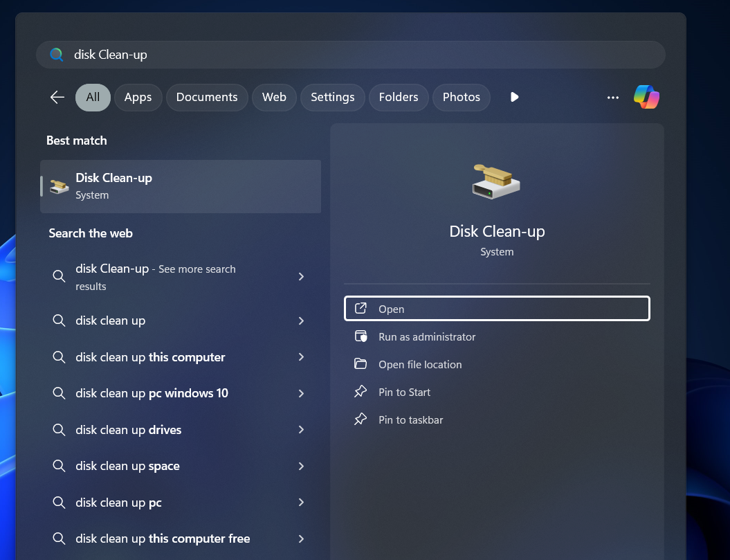This screenshot has height=560, width=730.
Task: Click the pin icon beside Pin to taskbar
Action: (361, 419)
